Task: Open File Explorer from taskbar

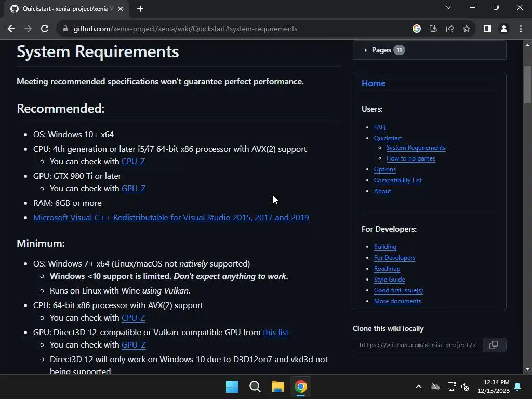Action: click(x=277, y=387)
